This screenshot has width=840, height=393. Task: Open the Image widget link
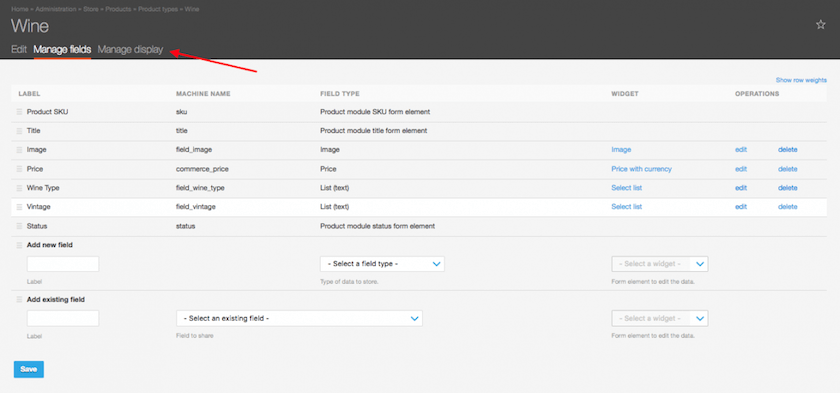point(621,150)
